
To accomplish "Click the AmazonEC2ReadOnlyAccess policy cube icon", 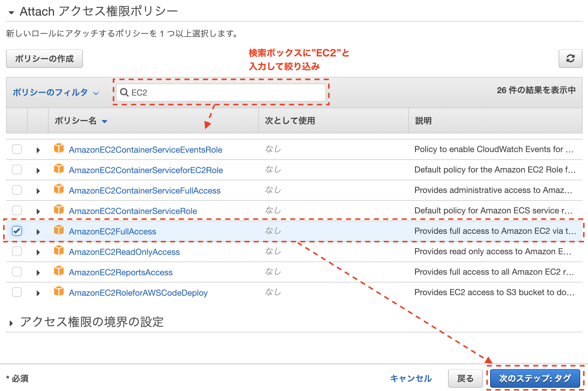I will (59, 251).
